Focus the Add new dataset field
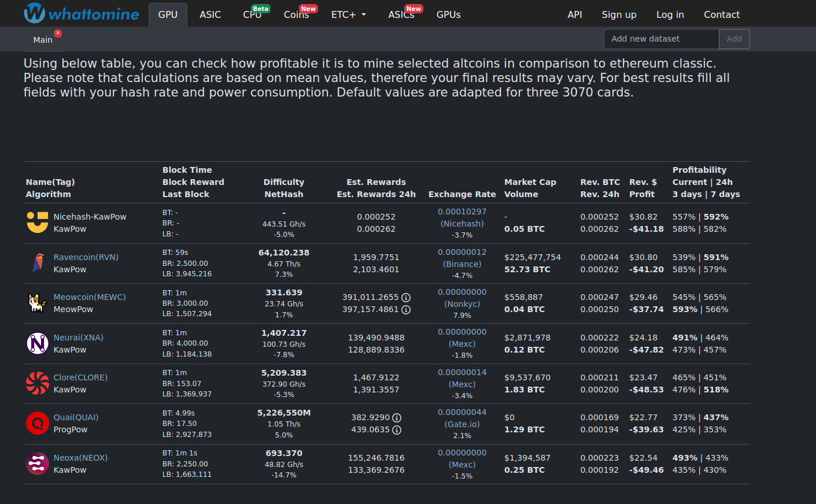Screen dimensions: 816x504 pos(662,39)
